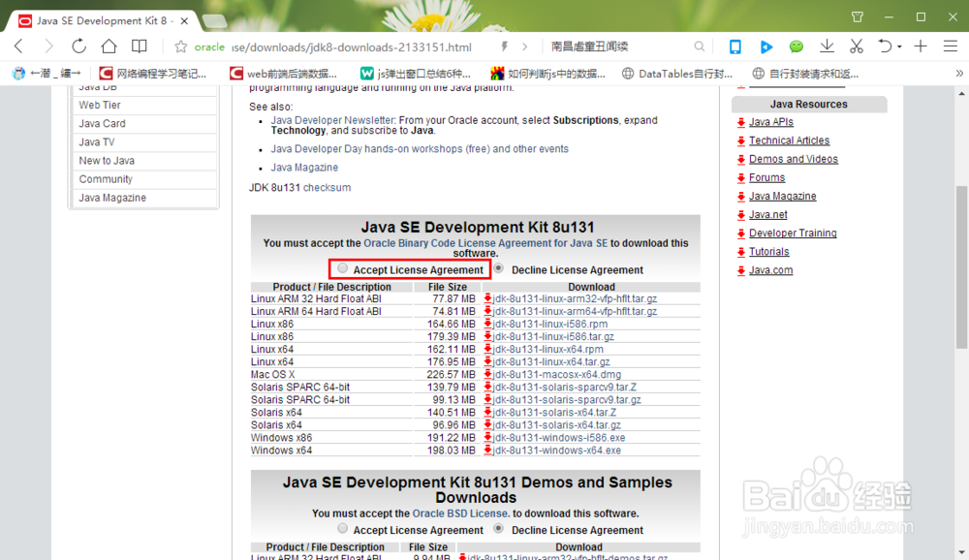969x560 pixels.
Task: Open the js弹出窗口总结 bookmark
Action: (416, 74)
